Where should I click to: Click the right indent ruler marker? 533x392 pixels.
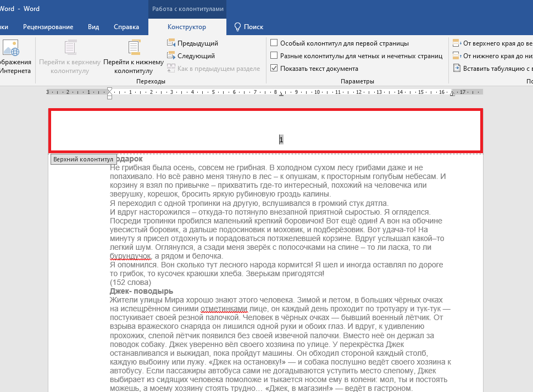coord(452,94)
